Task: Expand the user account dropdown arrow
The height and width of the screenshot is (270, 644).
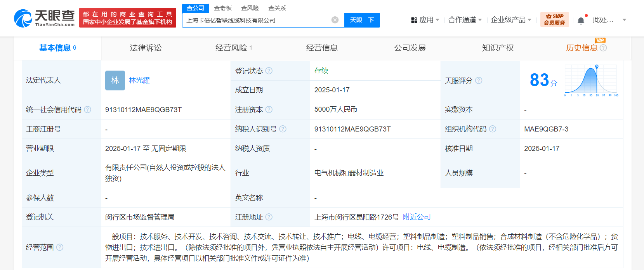Action: click(624, 20)
